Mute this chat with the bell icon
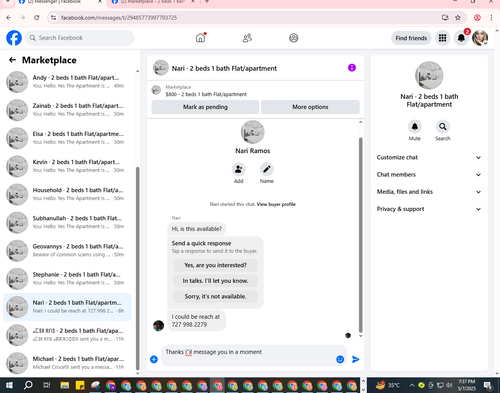Image resolution: width=500 pixels, height=393 pixels. coord(415,127)
